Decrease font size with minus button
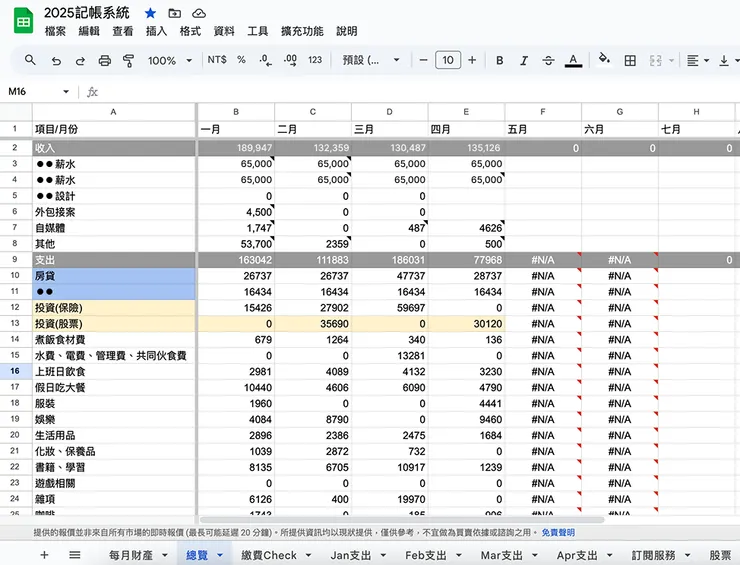 pyautogui.click(x=423, y=60)
